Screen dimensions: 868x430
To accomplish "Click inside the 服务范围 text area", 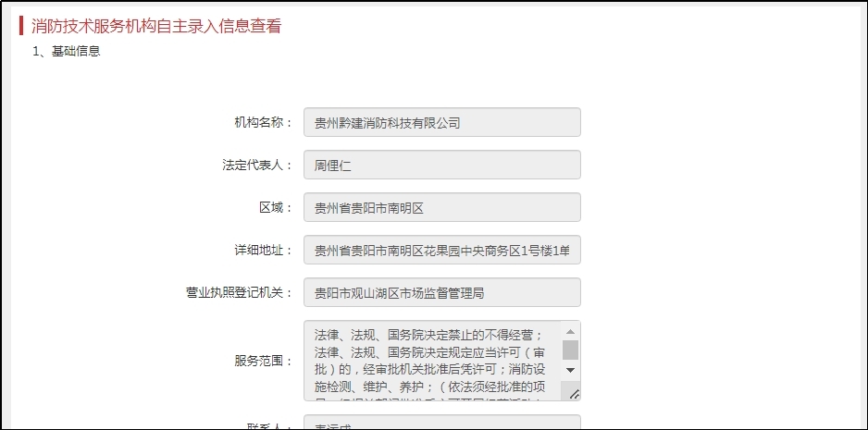I will pos(432,361).
